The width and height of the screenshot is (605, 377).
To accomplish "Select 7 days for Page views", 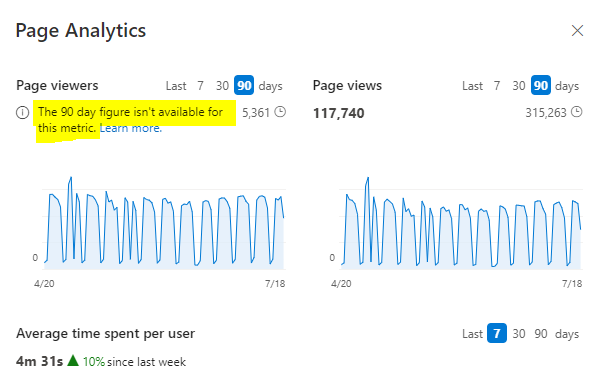I will coord(497,85).
